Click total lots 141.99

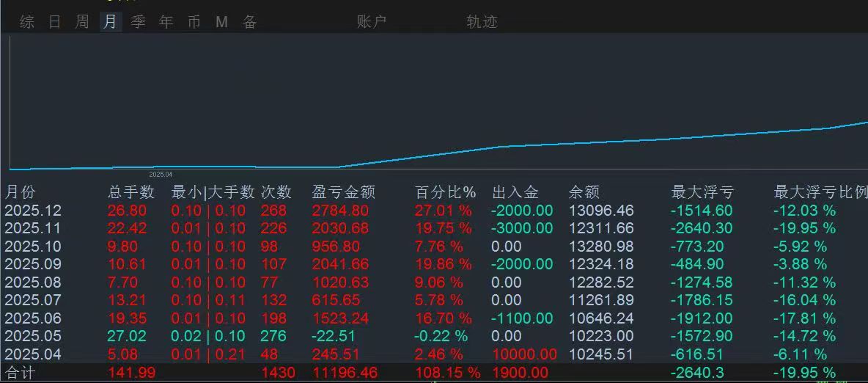[x=132, y=373]
